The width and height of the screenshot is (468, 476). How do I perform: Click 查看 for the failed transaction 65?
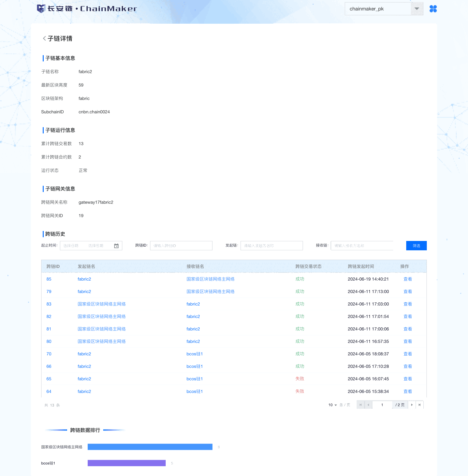(407, 379)
